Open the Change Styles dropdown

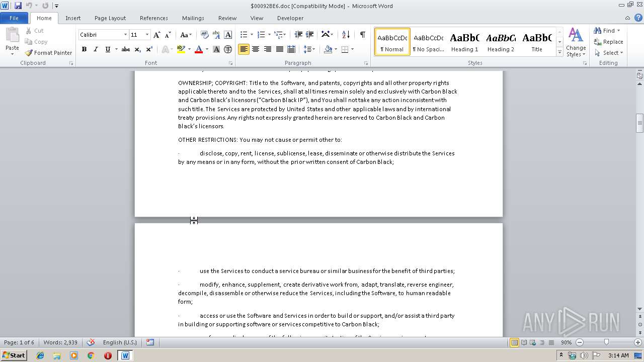click(x=576, y=43)
